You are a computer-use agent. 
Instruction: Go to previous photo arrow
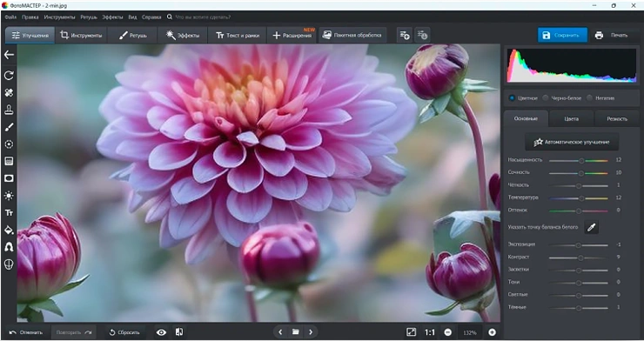tap(280, 332)
